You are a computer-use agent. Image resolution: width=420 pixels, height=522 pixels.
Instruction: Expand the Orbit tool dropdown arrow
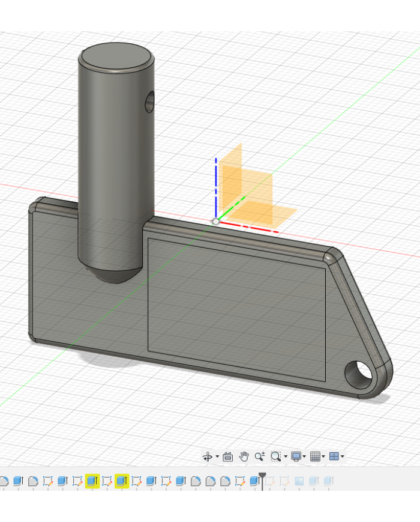pos(217,457)
